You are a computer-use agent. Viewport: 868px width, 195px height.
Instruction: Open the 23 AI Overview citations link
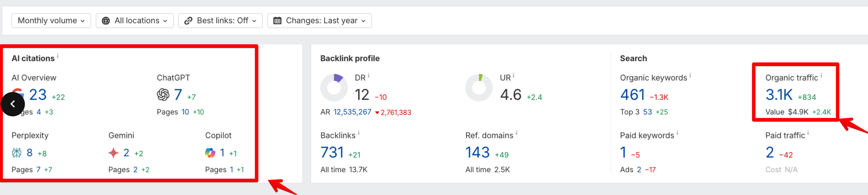pyautogui.click(x=38, y=95)
